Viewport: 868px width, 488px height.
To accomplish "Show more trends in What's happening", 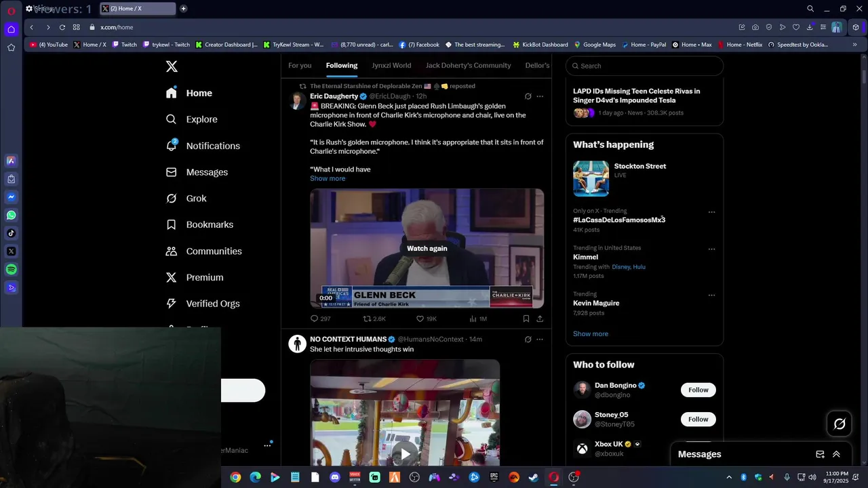I will 591,333.
